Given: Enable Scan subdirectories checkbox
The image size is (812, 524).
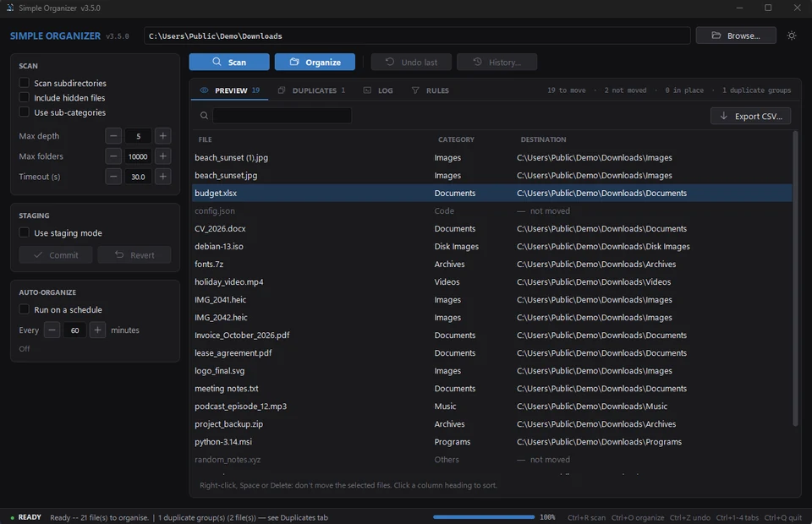Looking at the screenshot, I should (24, 83).
